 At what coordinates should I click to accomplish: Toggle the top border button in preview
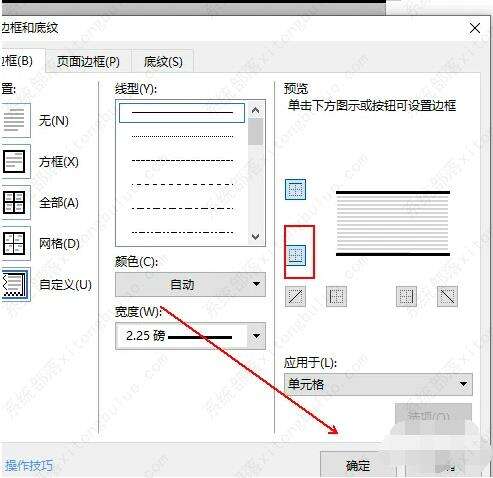(x=295, y=189)
